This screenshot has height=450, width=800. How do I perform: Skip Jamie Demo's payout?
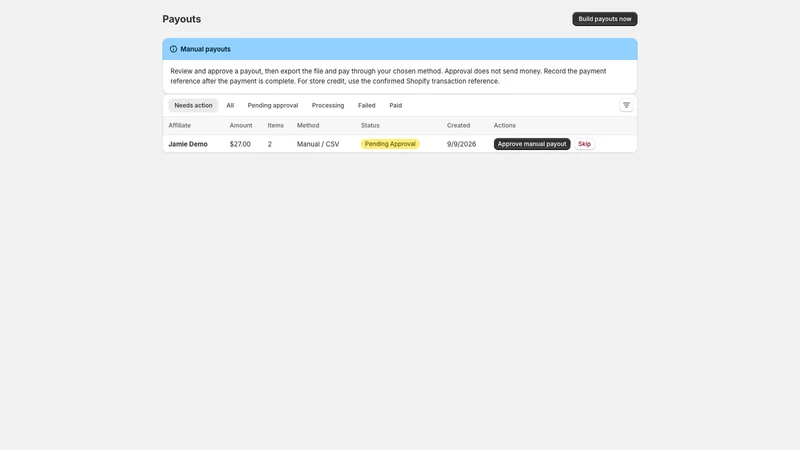[x=584, y=144]
